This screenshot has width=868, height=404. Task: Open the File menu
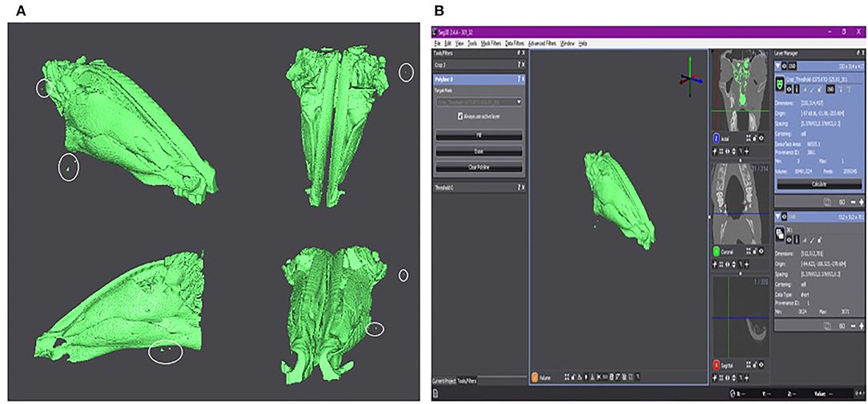[436, 43]
